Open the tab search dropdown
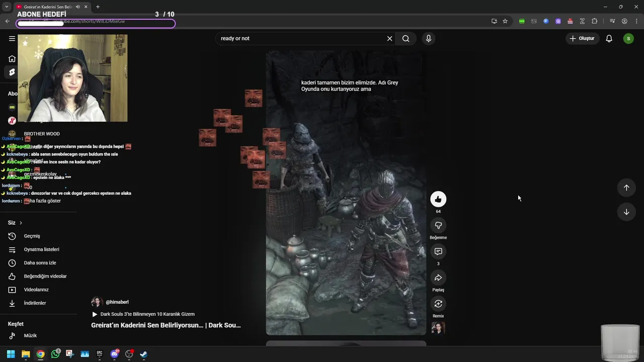Viewport: 644px width, 362px height. click(x=7, y=7)
